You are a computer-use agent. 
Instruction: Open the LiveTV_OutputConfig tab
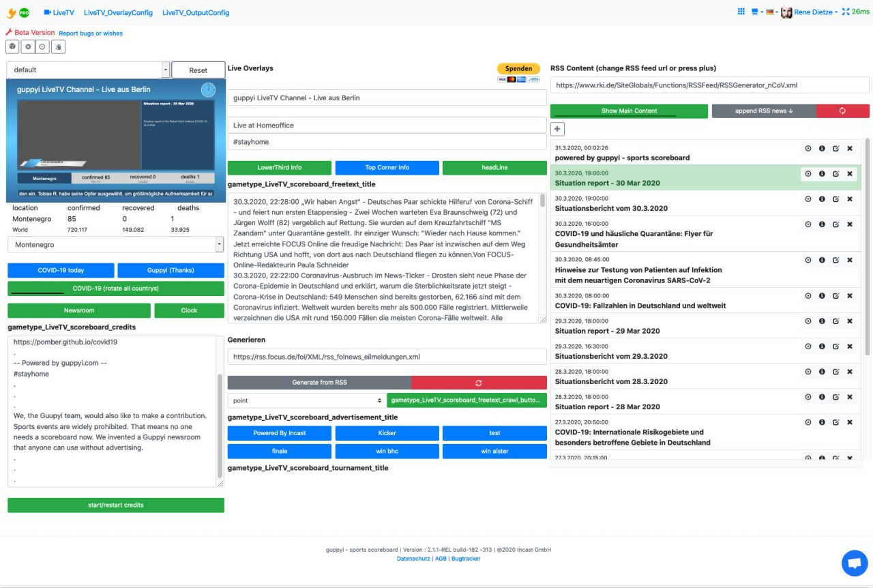tap(196, 12)
